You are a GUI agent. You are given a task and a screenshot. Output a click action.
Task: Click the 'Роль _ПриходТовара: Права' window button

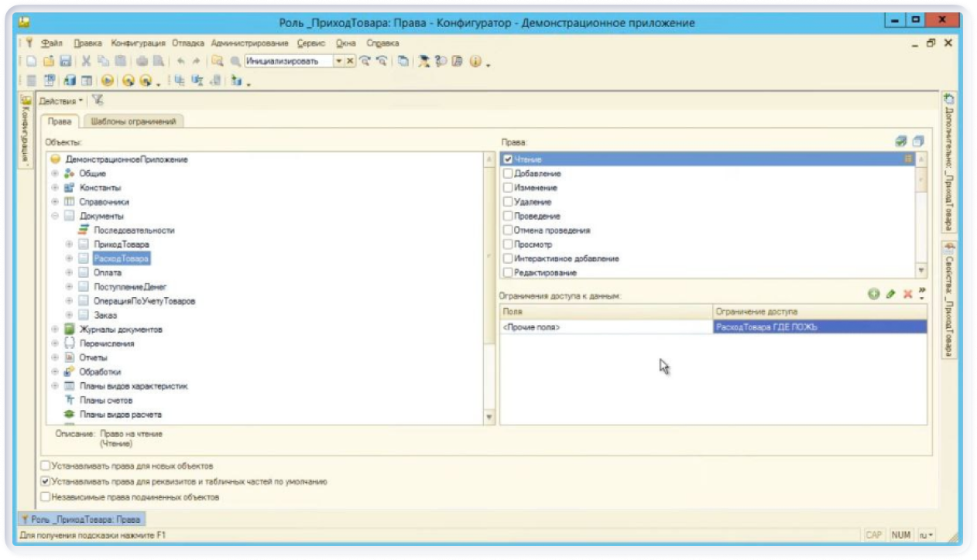(x=81, y=520)
